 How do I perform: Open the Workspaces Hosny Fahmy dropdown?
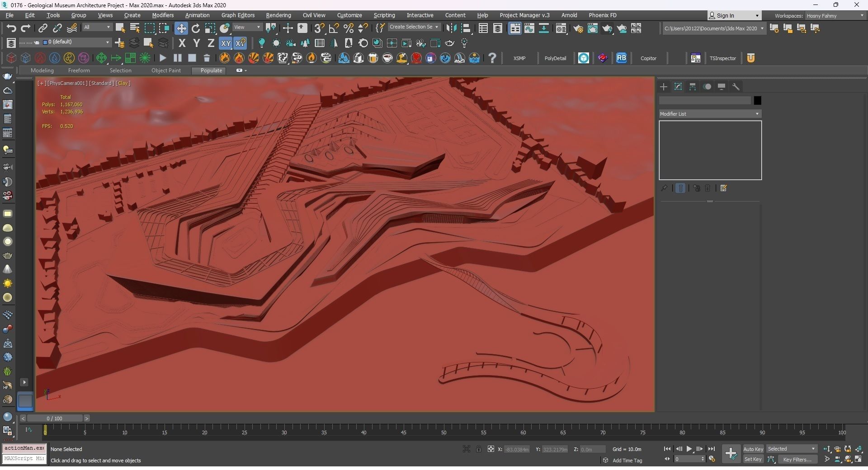835,16
